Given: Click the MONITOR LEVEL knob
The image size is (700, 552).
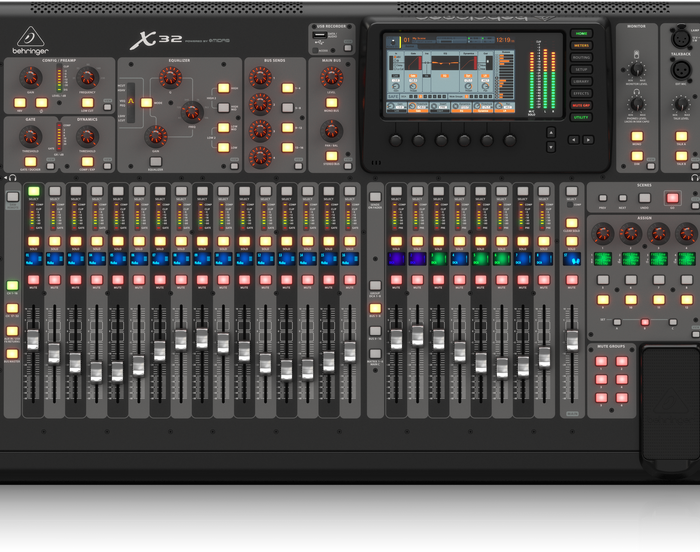Looking at the screenshot, I should [637, 69].
